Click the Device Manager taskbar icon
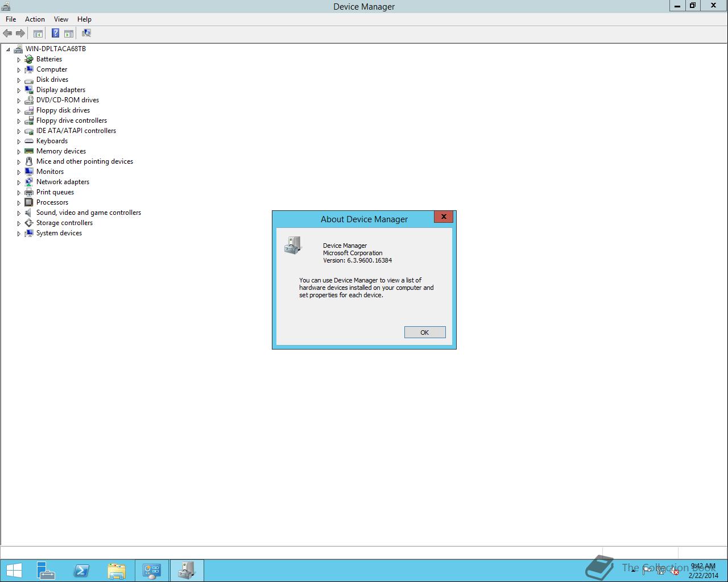 187,571
